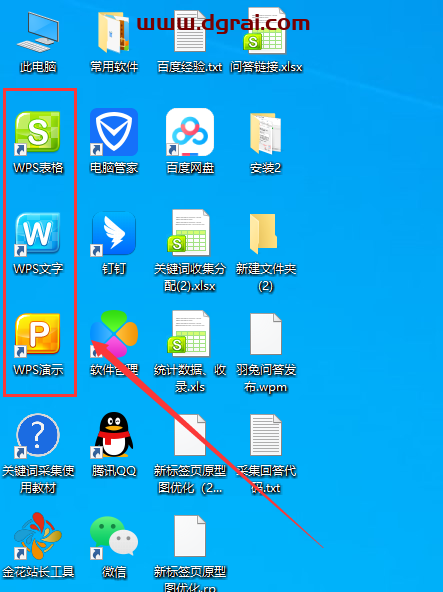Image resolution: width=443 pixels, height=592 pixels.
Task: Click the WPS表格 label text
Action: point(38,168)
